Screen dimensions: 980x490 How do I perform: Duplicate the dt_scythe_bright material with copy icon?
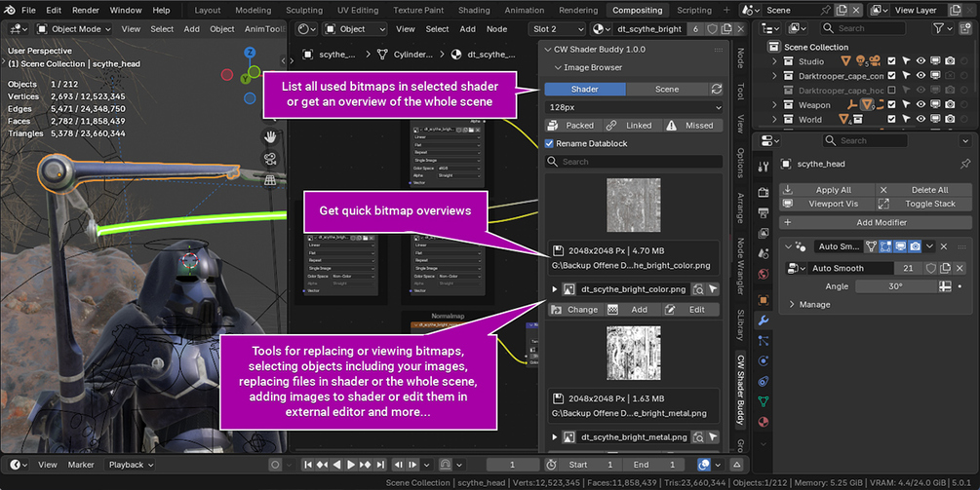(x=726, y=28)
